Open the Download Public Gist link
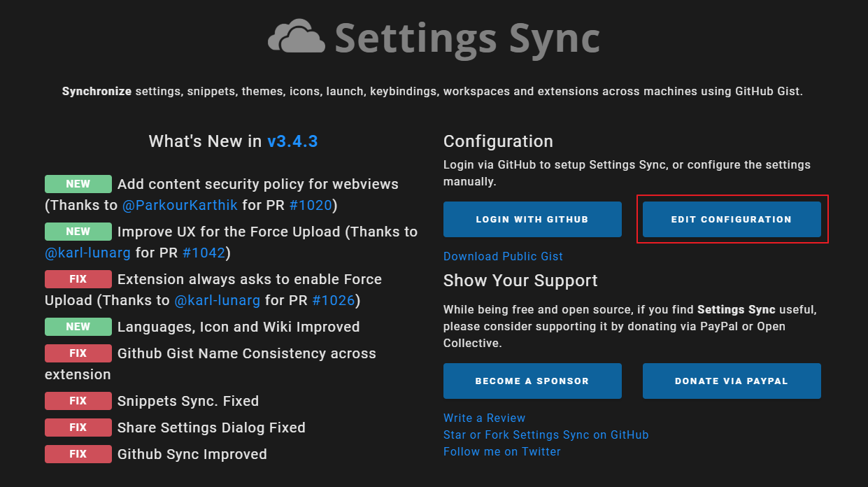The height and width of the screenshot is (487, 868). pyautogui.click(x=503, y=256)
